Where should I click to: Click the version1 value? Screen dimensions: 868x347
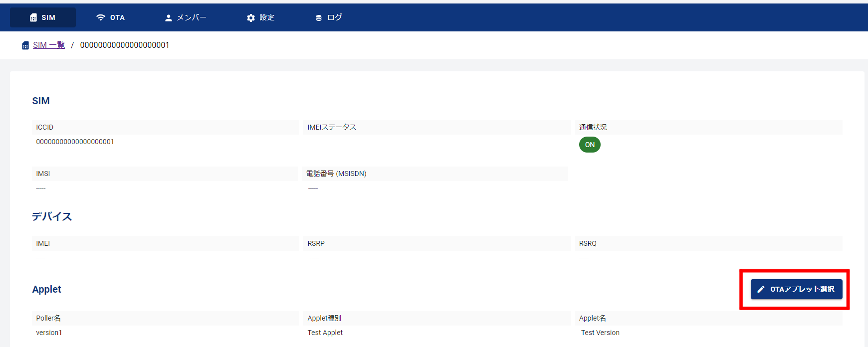click(x=49, y=333)
